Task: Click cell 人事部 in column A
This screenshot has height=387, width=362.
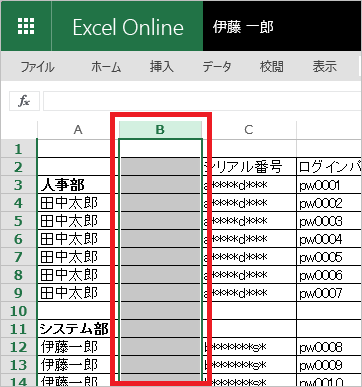Action: point(78,185)
